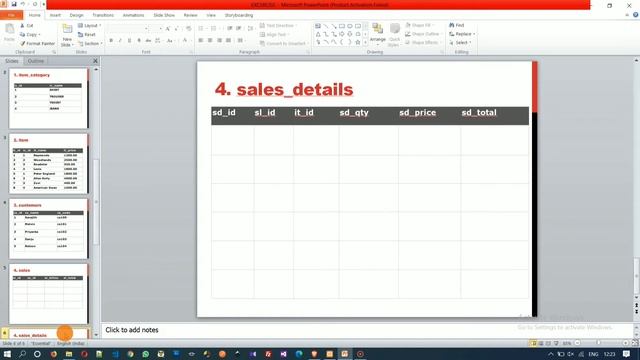Open notification center in system tray
Viewport: 640px width, 360px height.
click(x=627, y=354)
